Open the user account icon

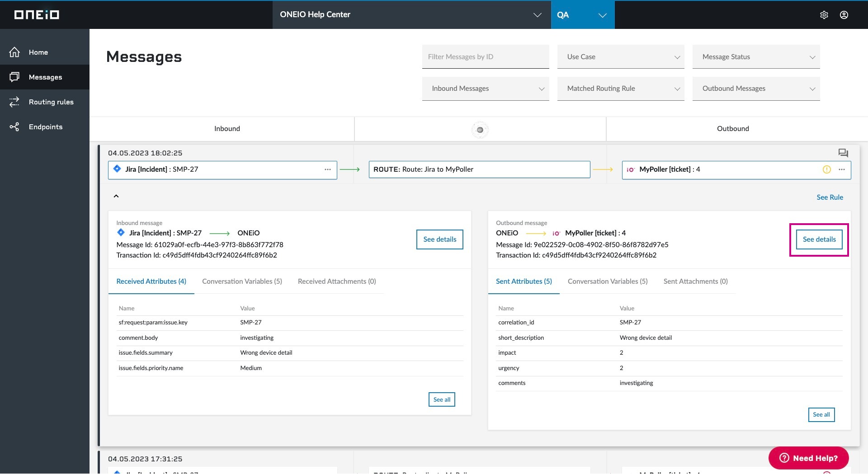click(x=844, y=15)
